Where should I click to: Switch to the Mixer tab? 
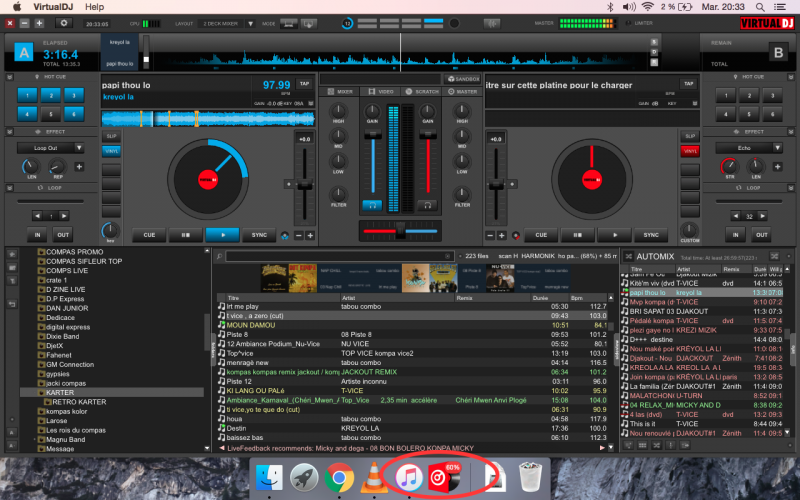(x=340, y=92)
